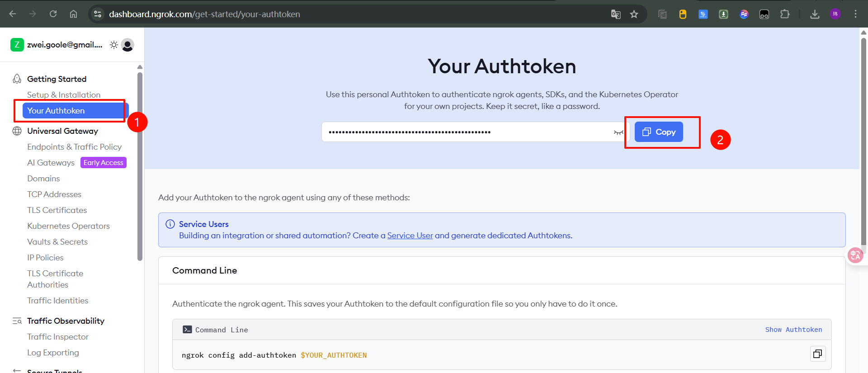
Task: Open the user avatar menu in sidebar
Action: pos(127,45)
